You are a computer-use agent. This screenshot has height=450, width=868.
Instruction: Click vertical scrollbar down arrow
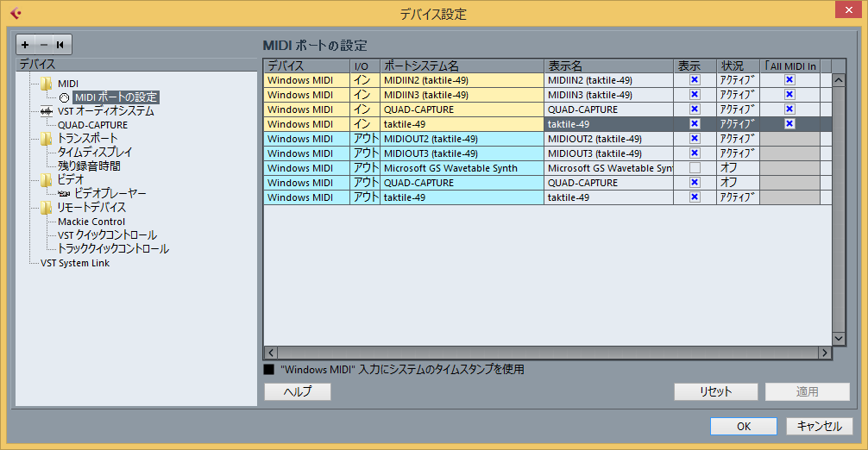(839, 338)
